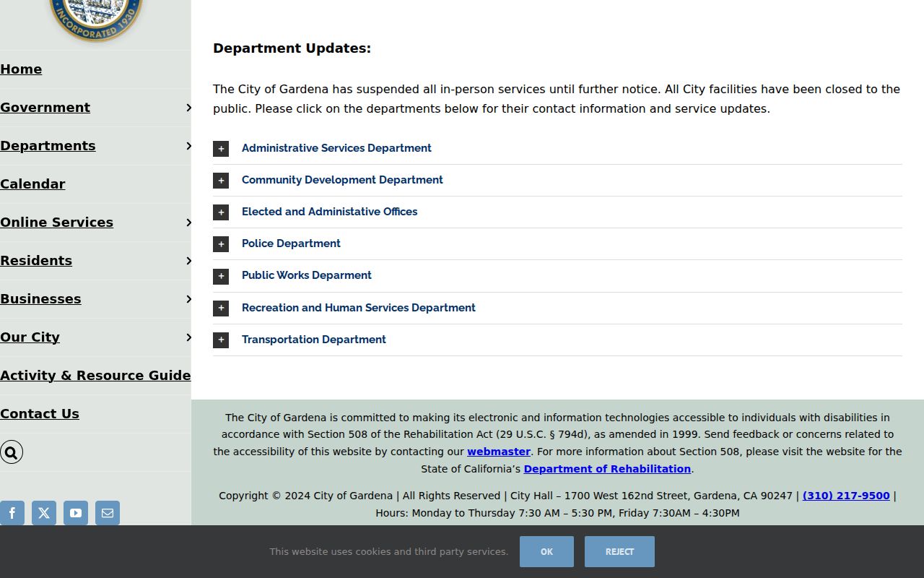Open the Police Department title link
The image size is (924, 578).
pos(291,243)
